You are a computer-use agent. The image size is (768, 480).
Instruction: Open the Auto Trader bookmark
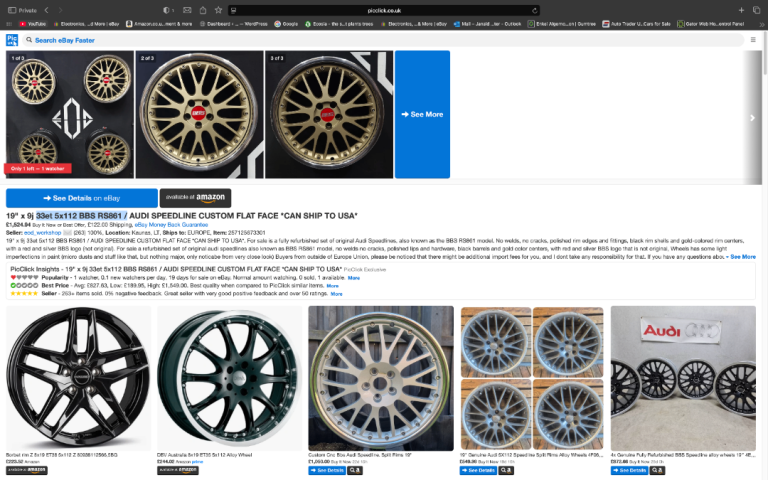[636, 24]
